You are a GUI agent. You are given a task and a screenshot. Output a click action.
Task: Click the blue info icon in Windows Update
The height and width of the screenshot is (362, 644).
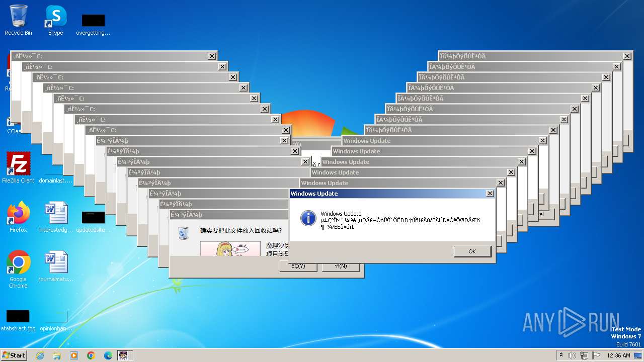(308, 218)
